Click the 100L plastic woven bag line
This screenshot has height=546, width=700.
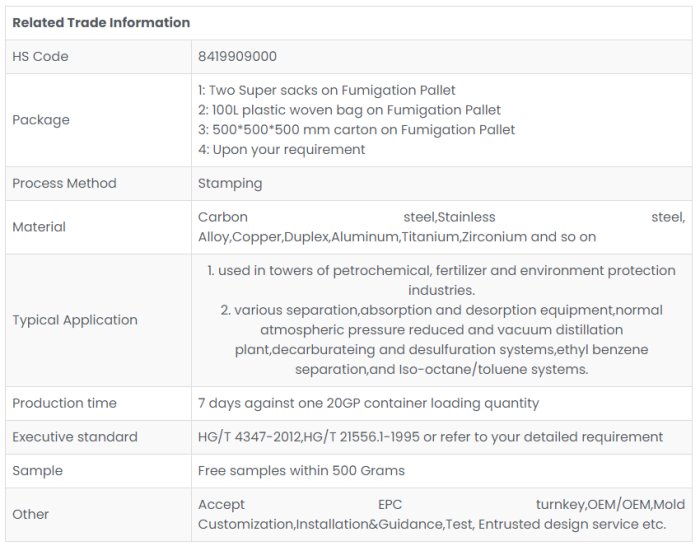coord(349,110)
